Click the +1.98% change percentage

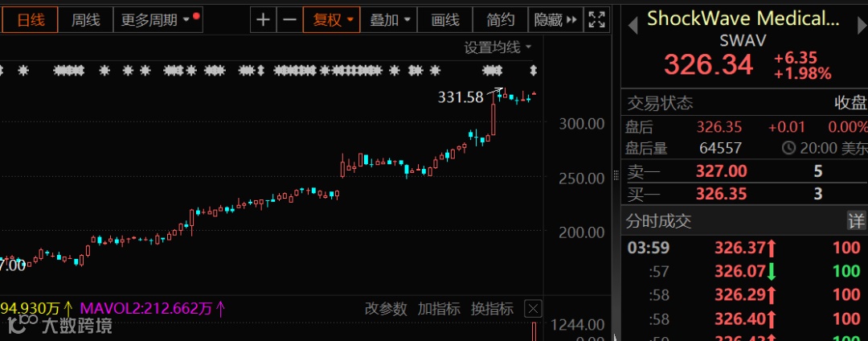[802, 73]
